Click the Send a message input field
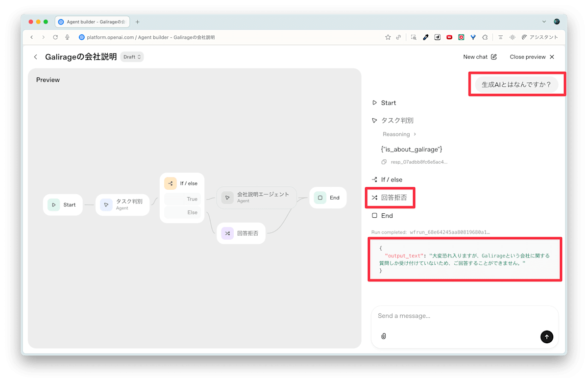Viewport: 588px width, 383px height. point(464,316)
